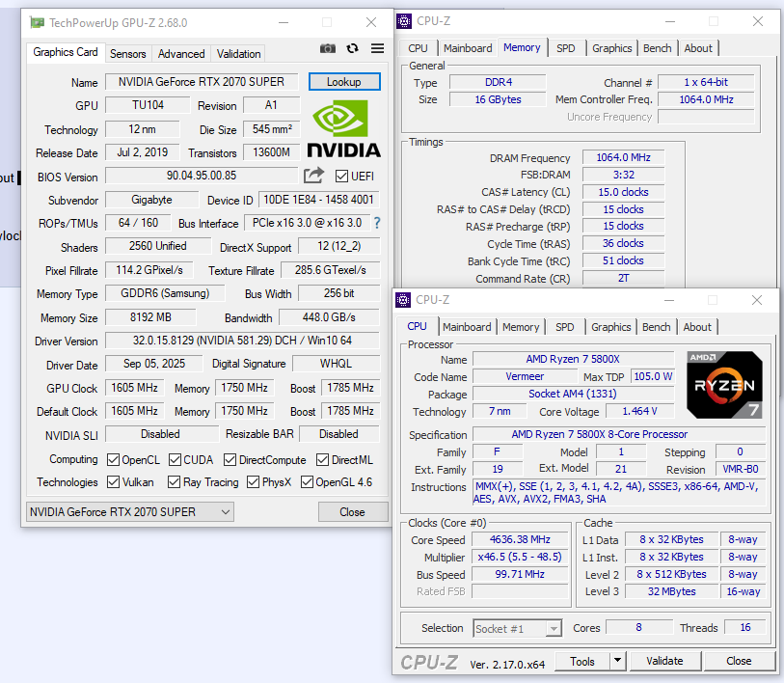This screenshot has height=683, width=784.
Task: Open SPD tab in lower CPU-Z window
Action: point(564,327)
